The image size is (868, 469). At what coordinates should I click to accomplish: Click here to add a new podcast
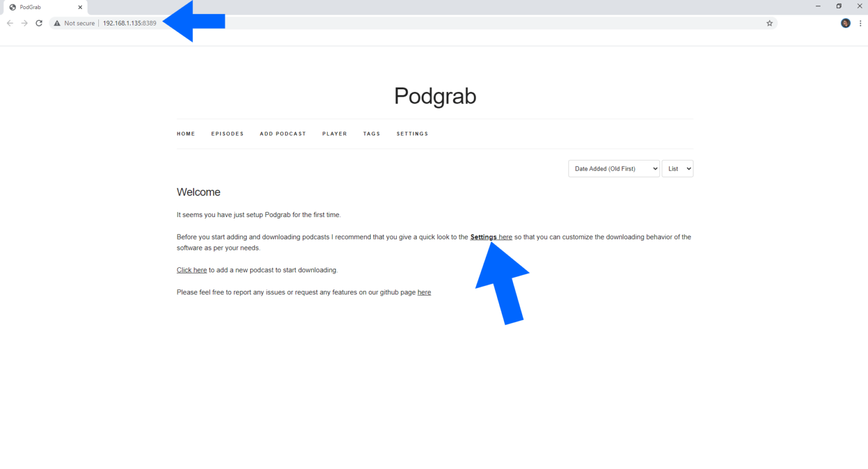point(192,270)
